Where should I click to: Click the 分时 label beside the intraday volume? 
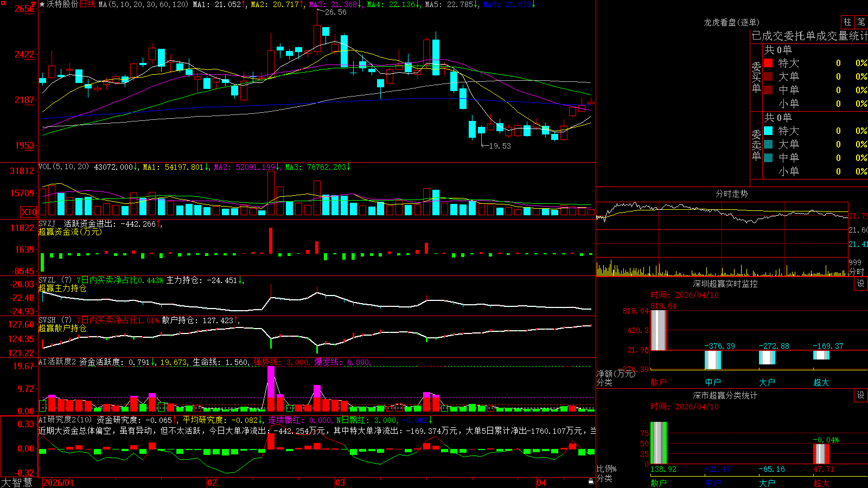tap(857, 272)
